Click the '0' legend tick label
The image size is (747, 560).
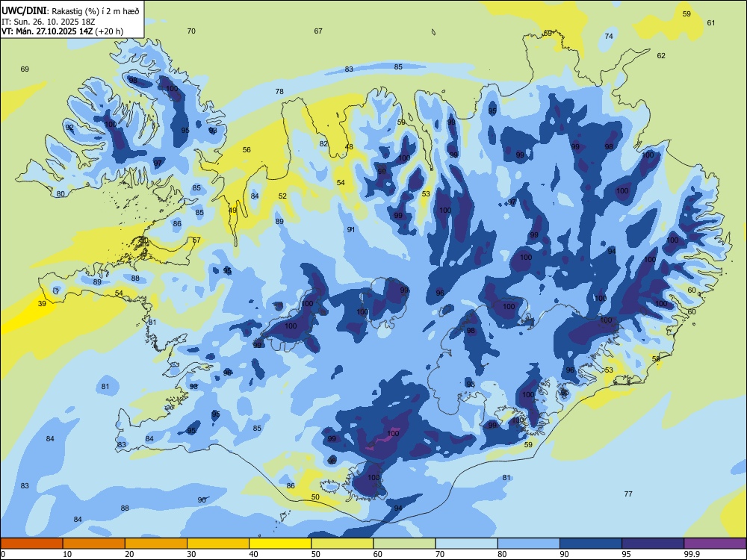click(3, 554)
